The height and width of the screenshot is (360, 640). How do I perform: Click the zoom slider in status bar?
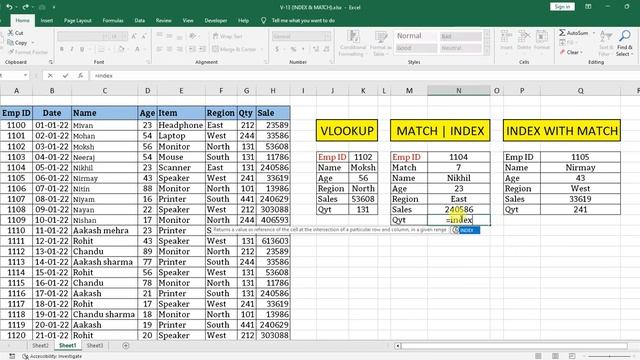coord(610,356)
